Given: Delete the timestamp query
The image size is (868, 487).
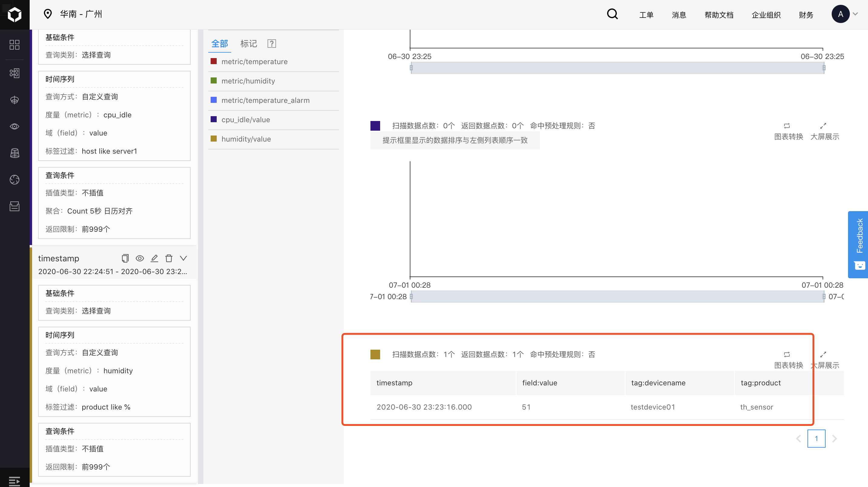Looking at the screenshot, I should [169, 258].
